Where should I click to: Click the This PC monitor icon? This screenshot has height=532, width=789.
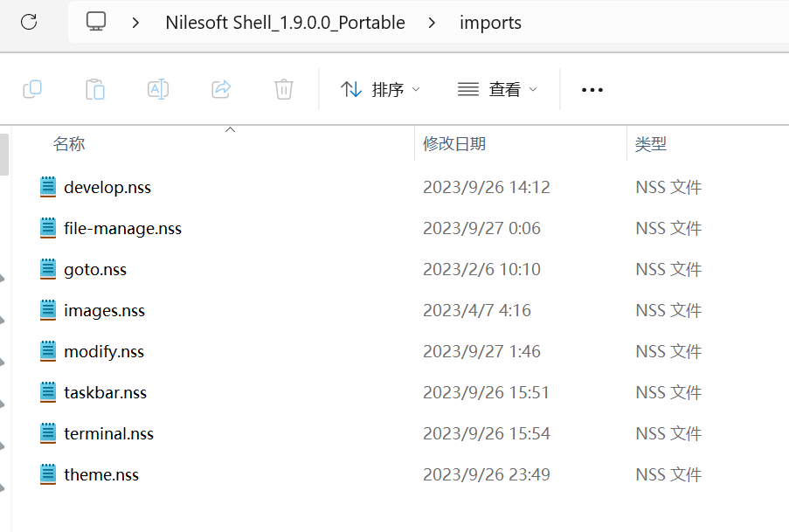tap(96, 22)
